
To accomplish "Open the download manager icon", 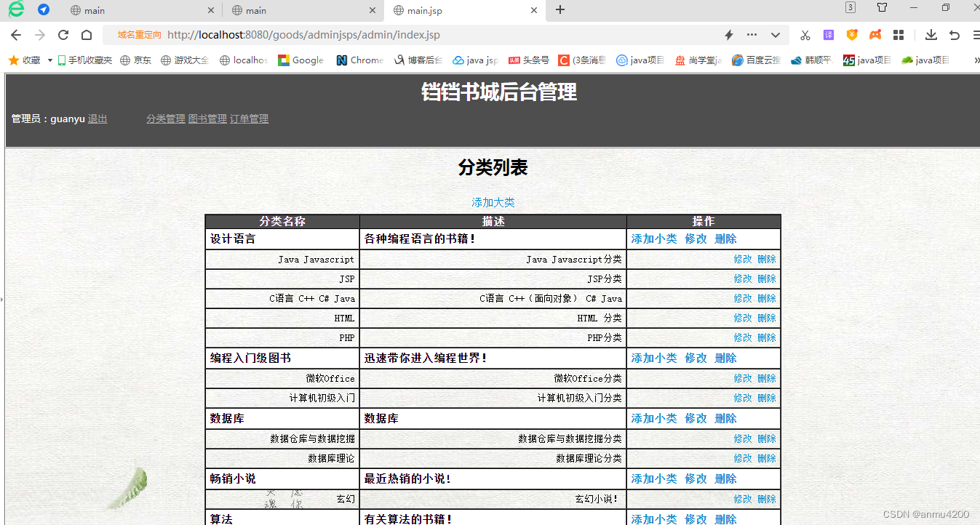I will pos(931,34).
